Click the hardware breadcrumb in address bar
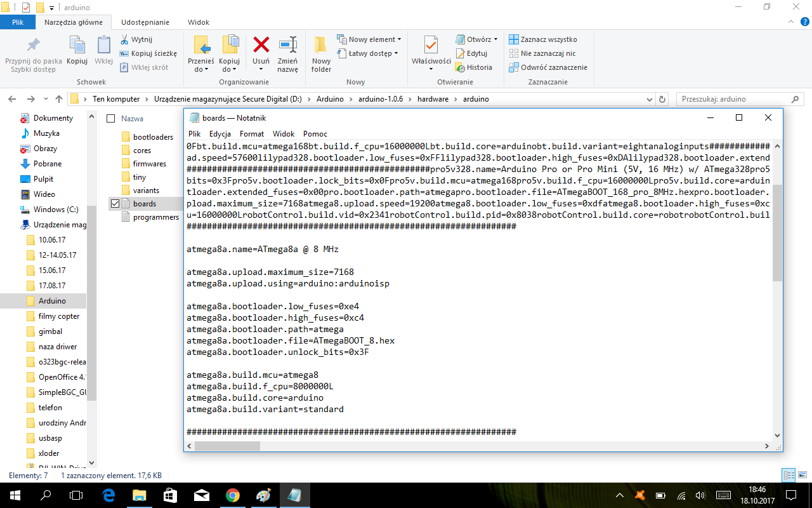 pos(433,99)
